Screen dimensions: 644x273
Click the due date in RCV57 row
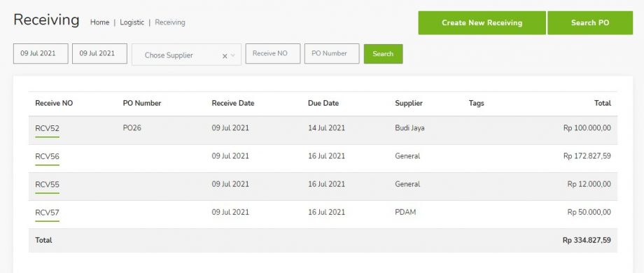[326, 212]
